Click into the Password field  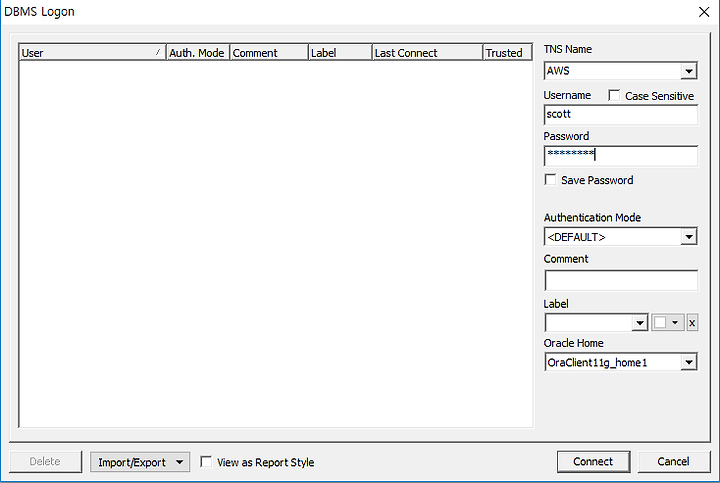pyautogui.click(x=620, y=155)
